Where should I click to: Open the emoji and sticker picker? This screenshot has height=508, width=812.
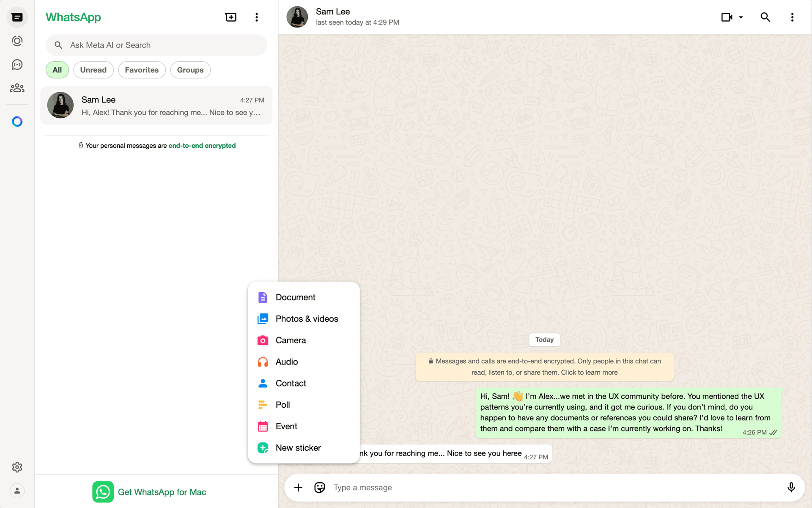320,488
